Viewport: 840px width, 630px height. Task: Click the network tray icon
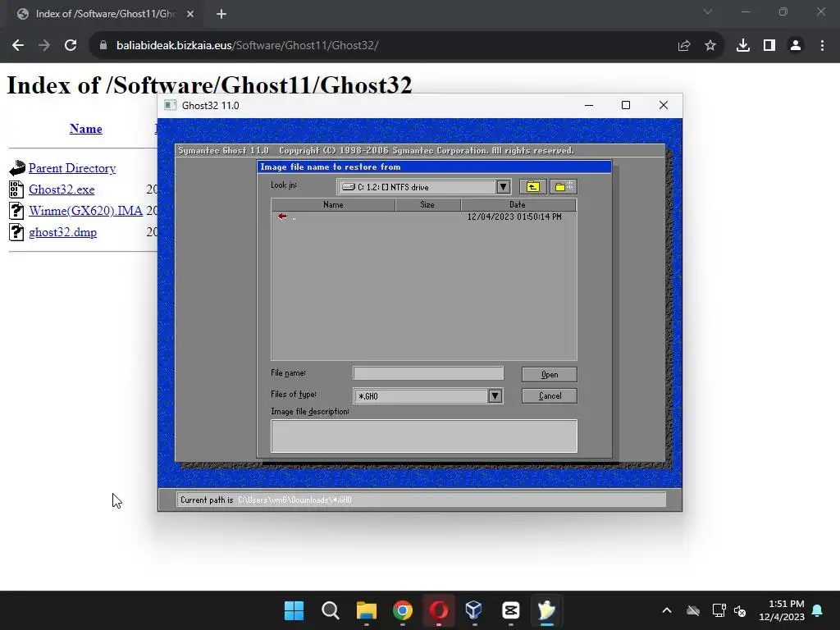point(719,610)
